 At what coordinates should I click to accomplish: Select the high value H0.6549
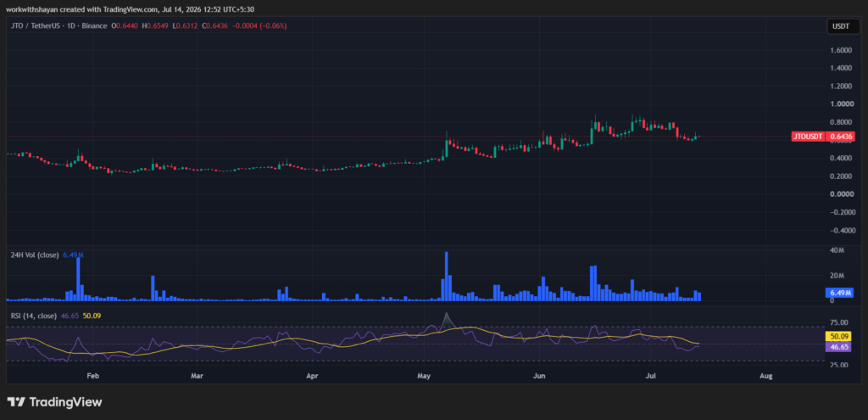point(156,25)
